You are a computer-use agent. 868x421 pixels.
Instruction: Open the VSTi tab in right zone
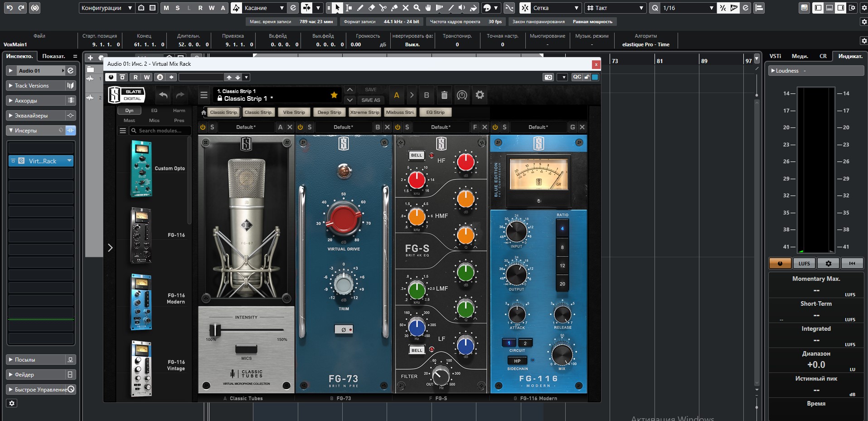[775, 56]
